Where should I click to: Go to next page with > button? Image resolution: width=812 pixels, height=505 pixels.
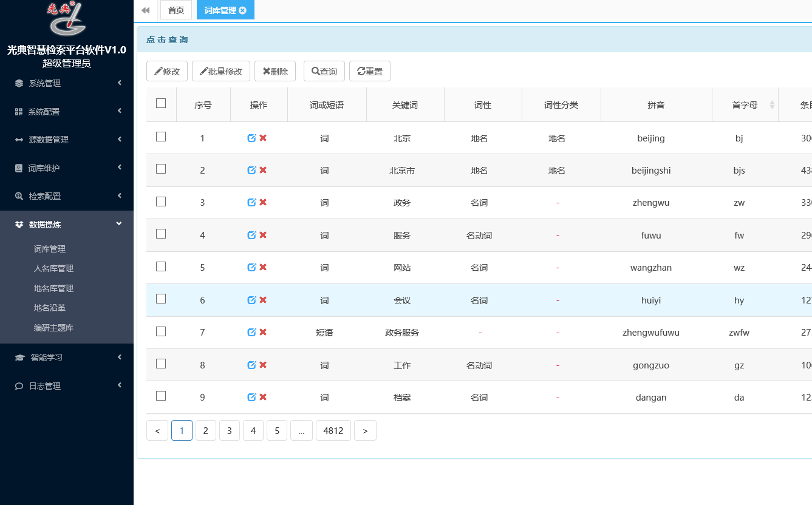tap(365, 430)
